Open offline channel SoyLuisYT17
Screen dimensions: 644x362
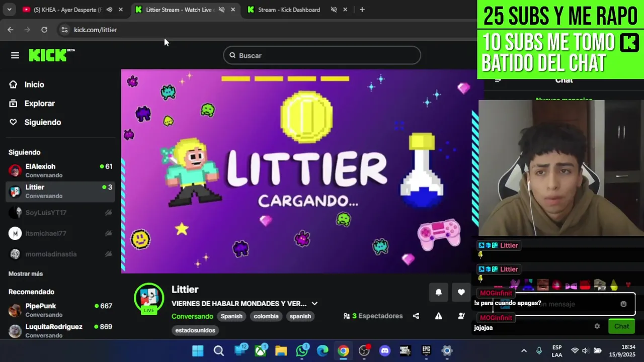coord(60,213)
